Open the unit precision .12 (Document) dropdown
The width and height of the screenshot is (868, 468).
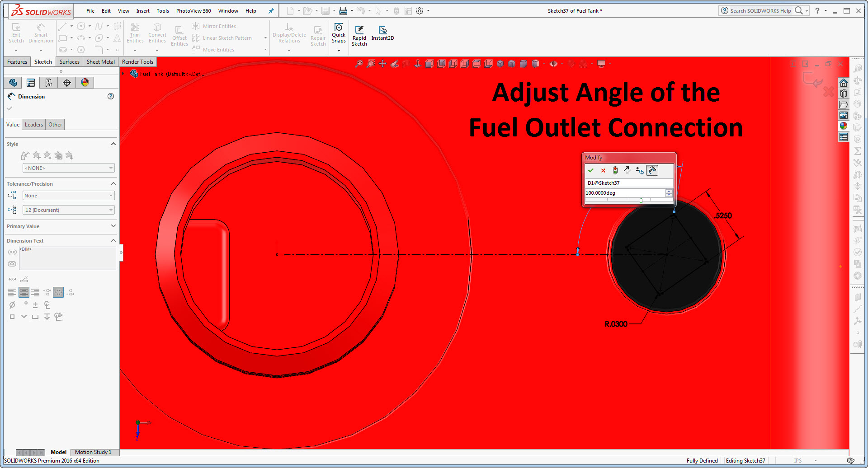(69, 210)
